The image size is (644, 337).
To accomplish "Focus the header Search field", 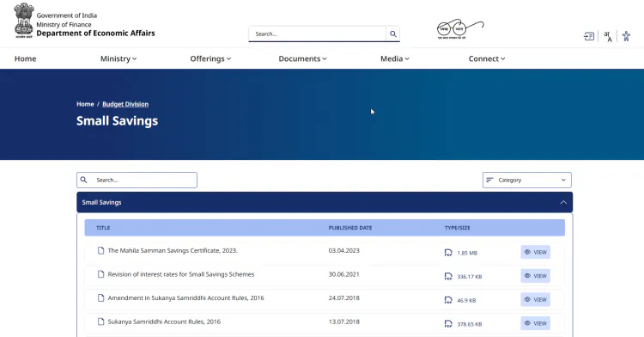I will 318,34.
